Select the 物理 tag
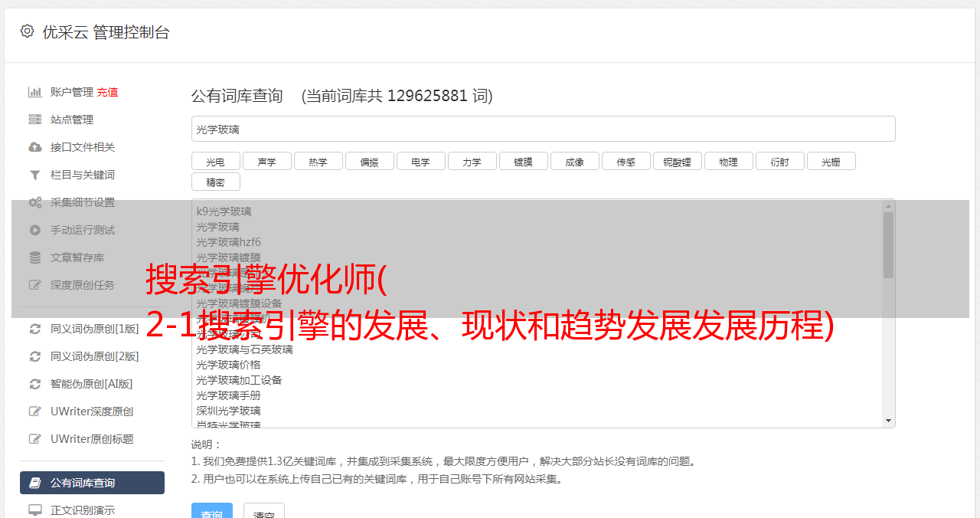 [x=728, y=162]
